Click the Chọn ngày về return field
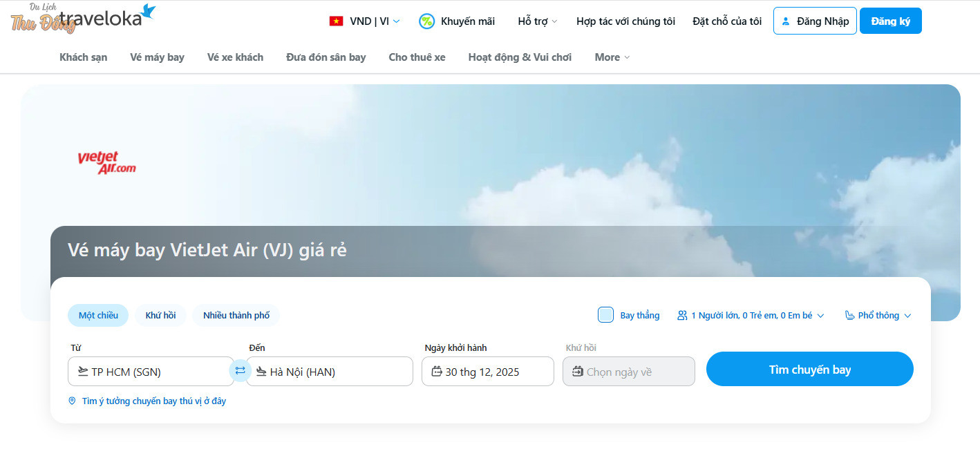The width and height of the screenshot is (980, 458). 629,372
